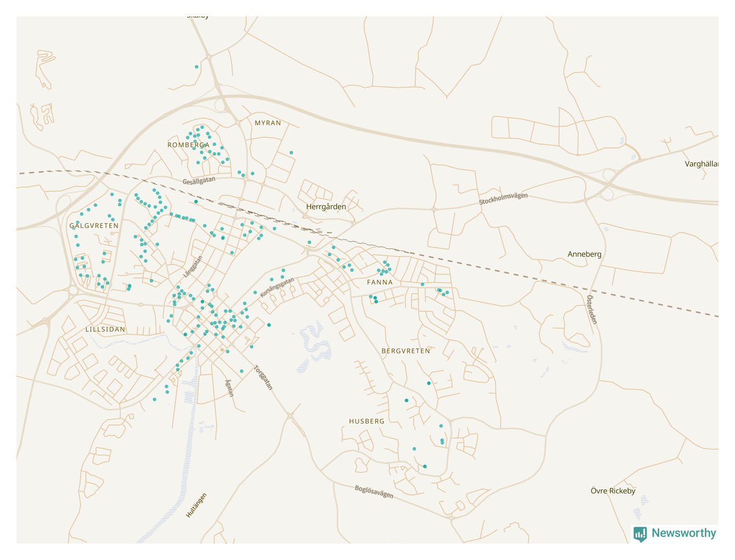Click the isolated teal dot east of MYRAN
This screenshot has height=560, width=735.
pyautogui.click(x=291, y=152)
